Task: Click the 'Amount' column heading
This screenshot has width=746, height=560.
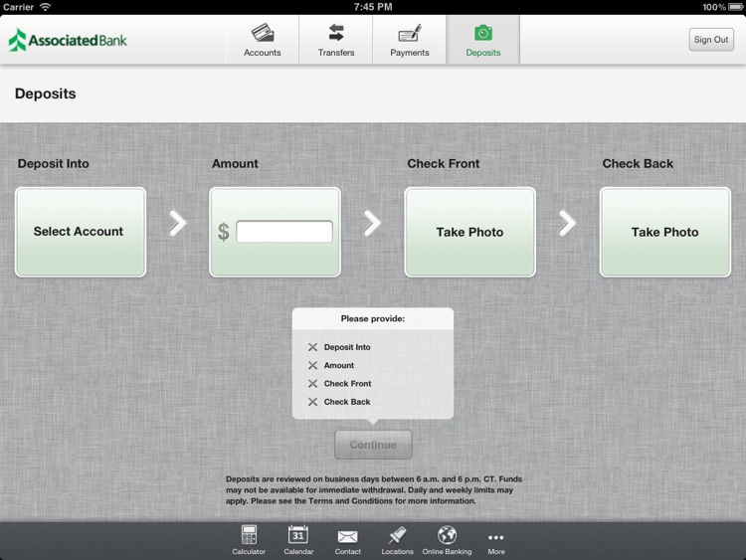Action: [x=235, y=163]
